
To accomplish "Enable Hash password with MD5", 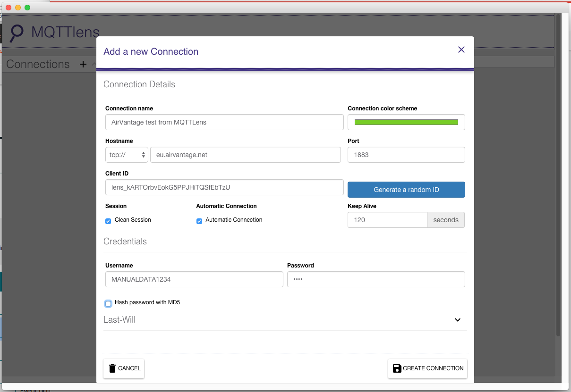I will coord(108,303).
